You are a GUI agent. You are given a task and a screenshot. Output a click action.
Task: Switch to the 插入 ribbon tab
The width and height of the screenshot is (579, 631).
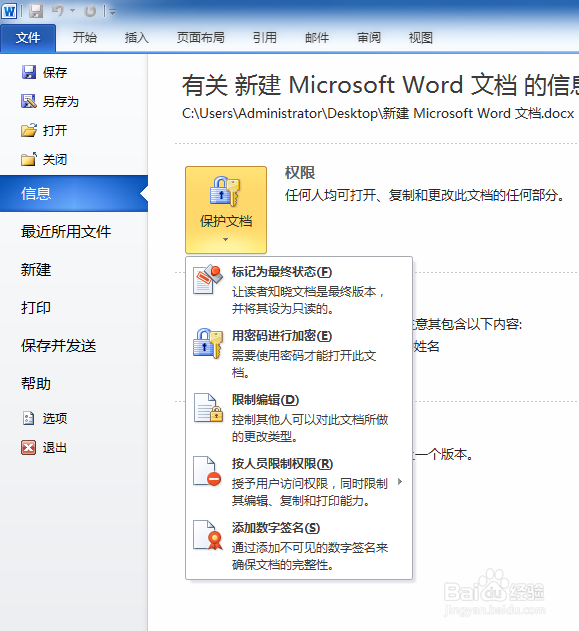click(x=136, y=38)
